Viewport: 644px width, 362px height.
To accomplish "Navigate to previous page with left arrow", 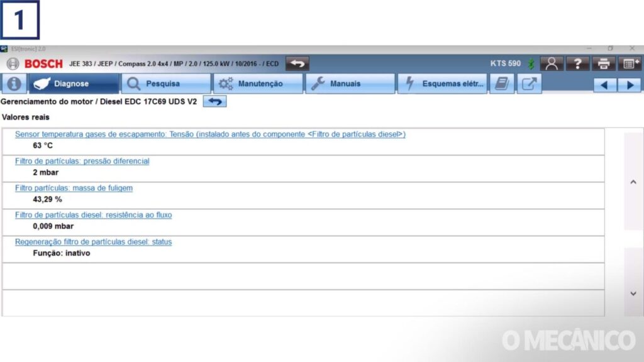I will (x=604, y=84).
